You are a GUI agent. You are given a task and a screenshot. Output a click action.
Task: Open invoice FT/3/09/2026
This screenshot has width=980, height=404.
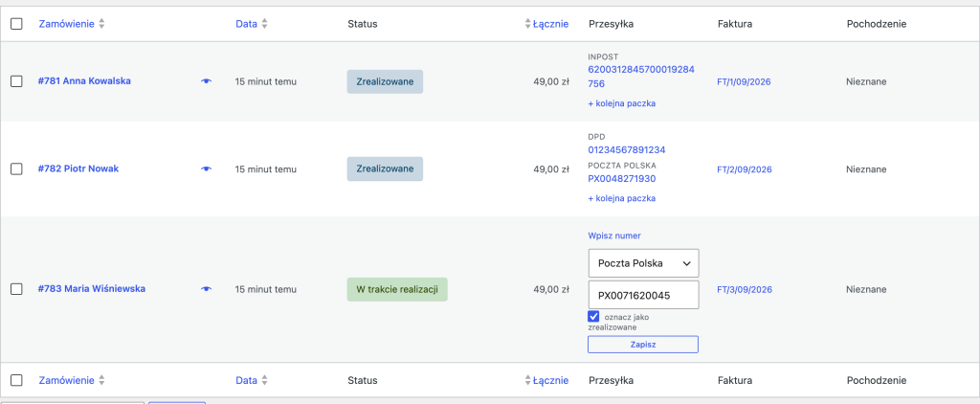(x=745, y=289)
